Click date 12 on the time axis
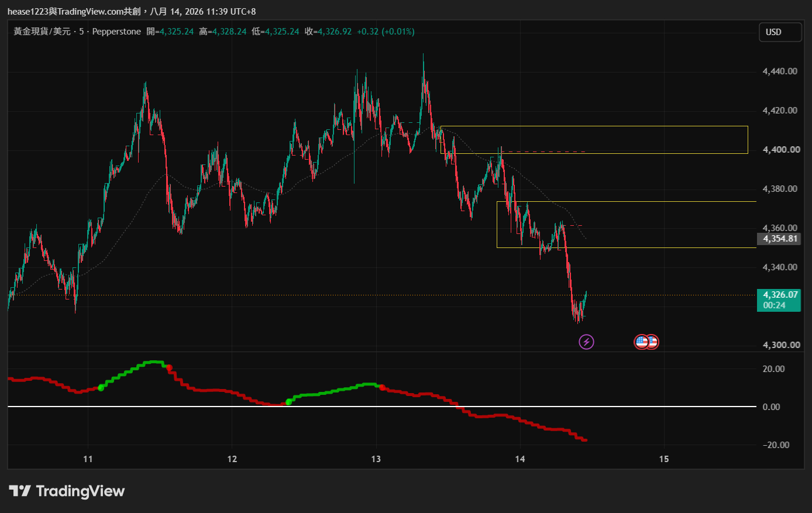The height and width of the screenshot is (513, 812). pyautogui.click(x=232, y=459)
